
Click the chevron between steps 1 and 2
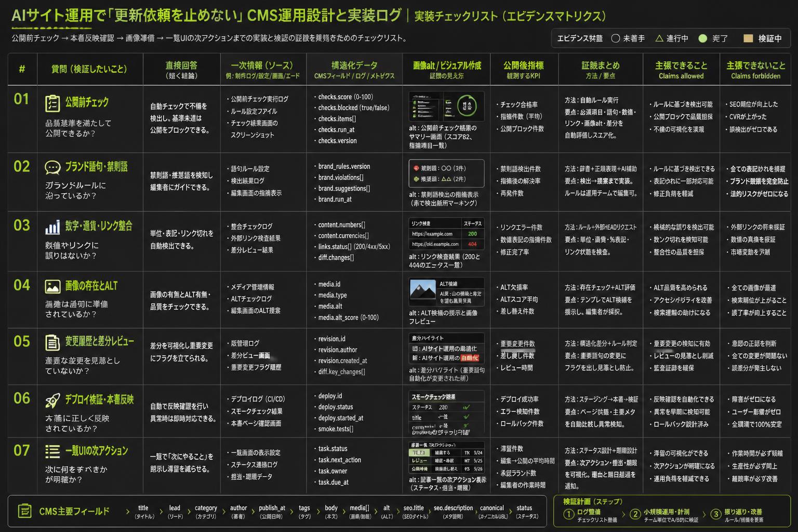click(623, 514)
